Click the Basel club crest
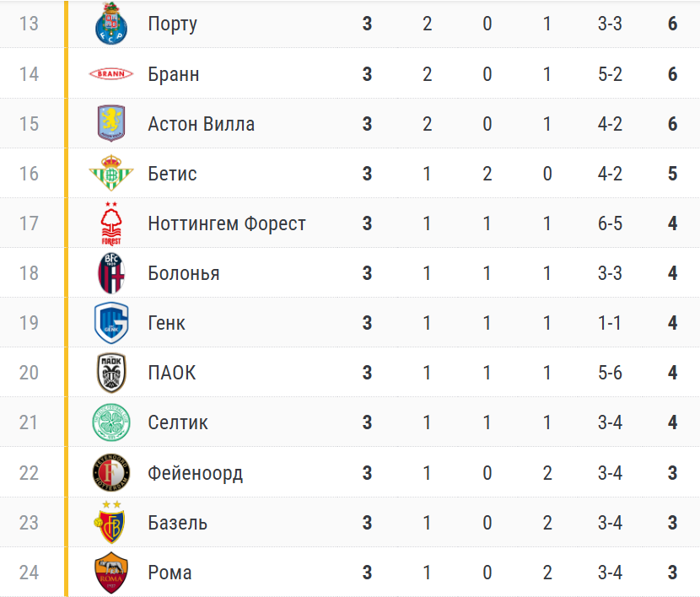 point(111,522)
